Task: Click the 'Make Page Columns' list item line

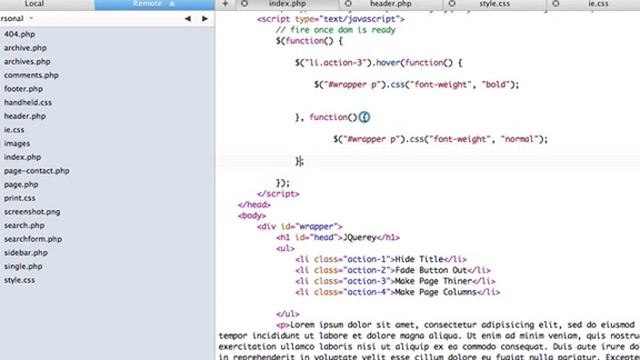Action: [397, 292]
